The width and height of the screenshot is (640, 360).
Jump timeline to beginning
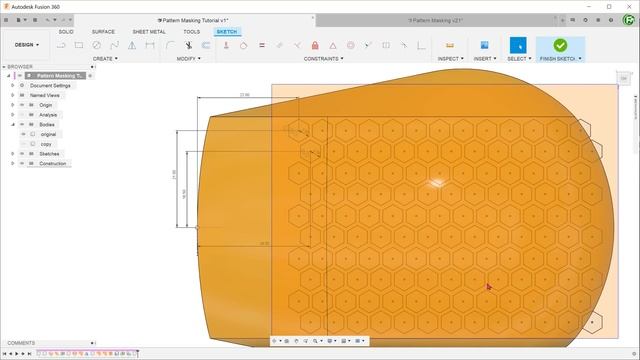point(4,353)
